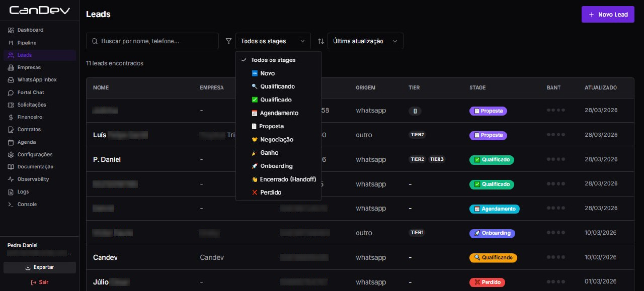Click the Pipeline icon in sidebar

tap(11, 43)
